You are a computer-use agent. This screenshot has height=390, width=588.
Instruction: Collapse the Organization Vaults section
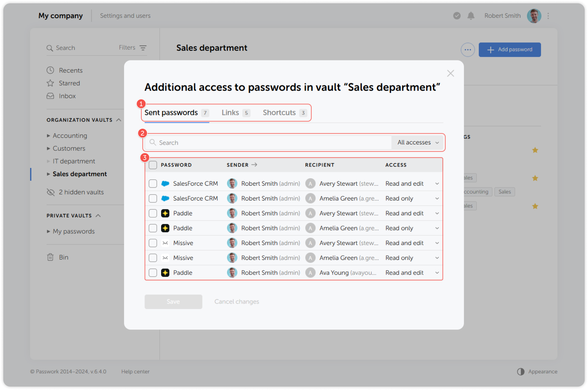[119, 120]
